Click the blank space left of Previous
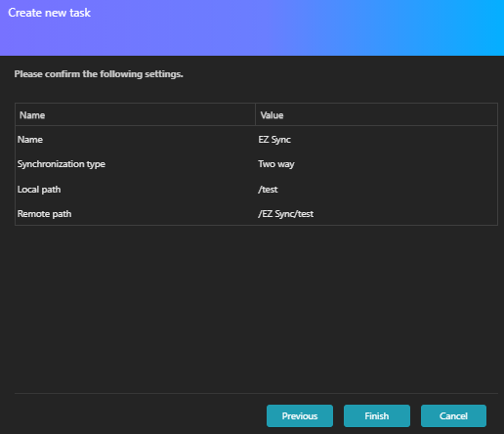The width and height of the screenshot is (504, 434). coord(140,415)
